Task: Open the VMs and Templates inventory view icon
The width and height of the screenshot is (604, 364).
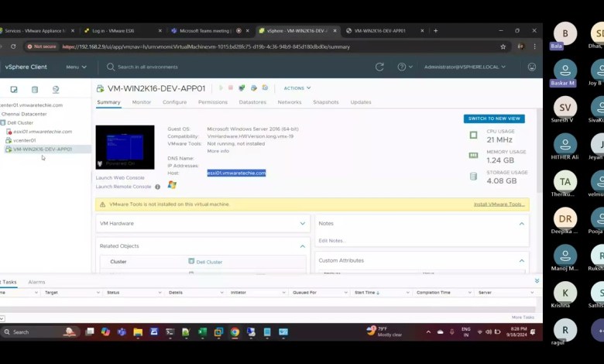Action: point(14,89)
